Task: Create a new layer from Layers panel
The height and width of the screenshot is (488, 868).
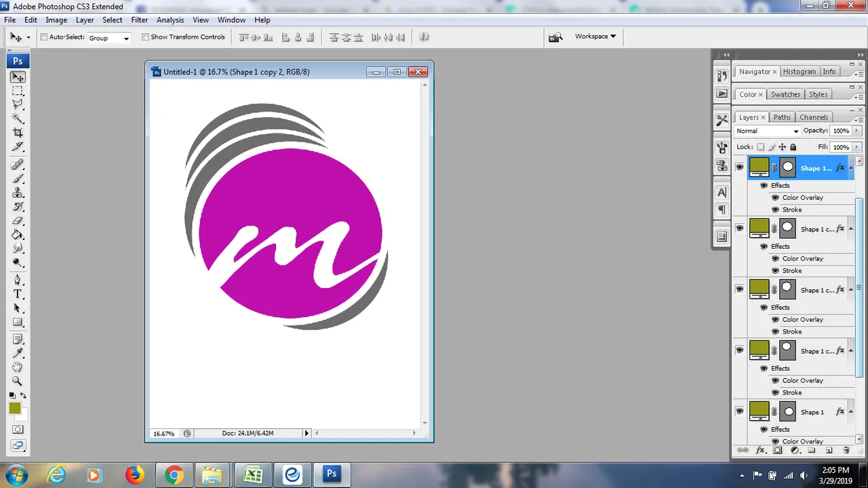Action: 829,450
